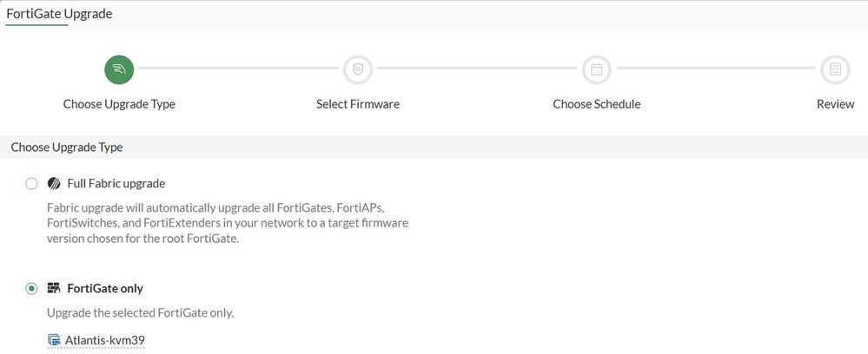Viewport: 868px width, 354px height.
Task: Click the "Full Fabric upgrade" option label
Action: tap(116, 184)
